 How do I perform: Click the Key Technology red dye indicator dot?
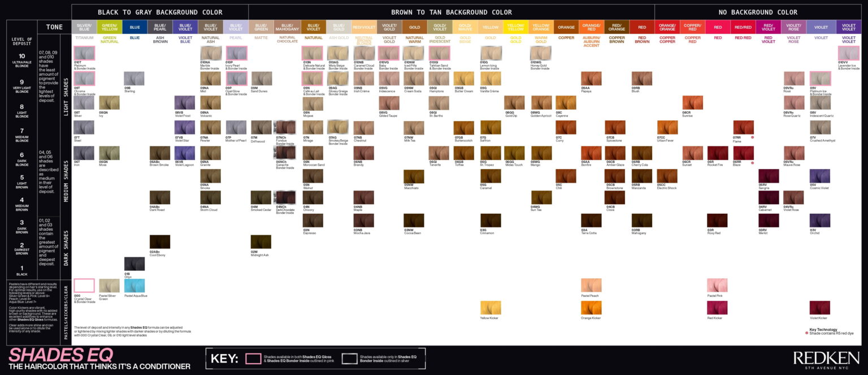pos(806,333)
